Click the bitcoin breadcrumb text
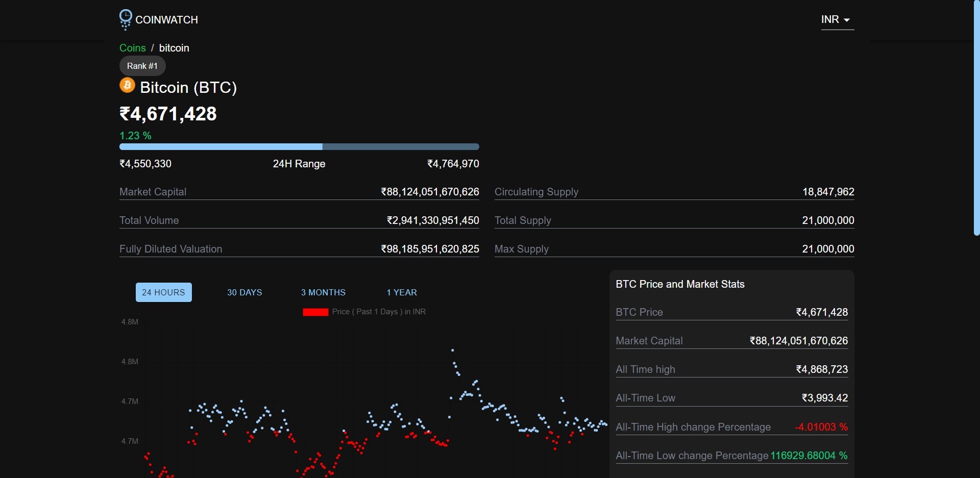980x478 pixels. pos(174,48)
